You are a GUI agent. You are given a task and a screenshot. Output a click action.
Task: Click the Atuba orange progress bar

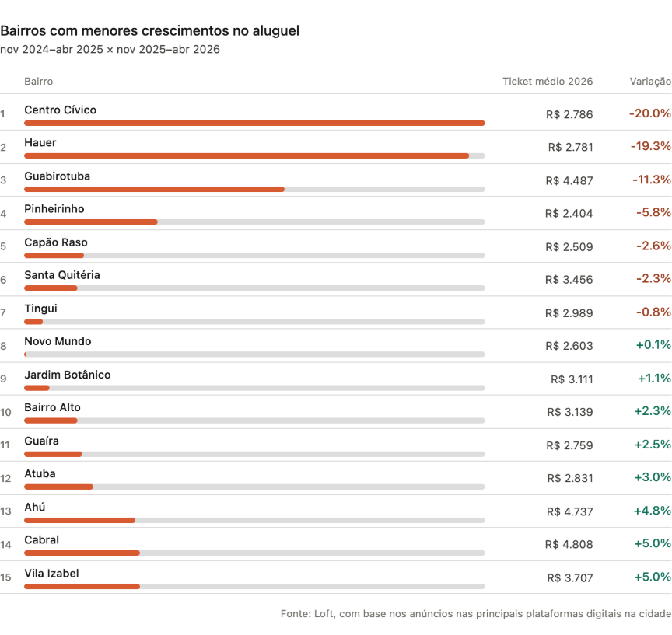point(58,487)
